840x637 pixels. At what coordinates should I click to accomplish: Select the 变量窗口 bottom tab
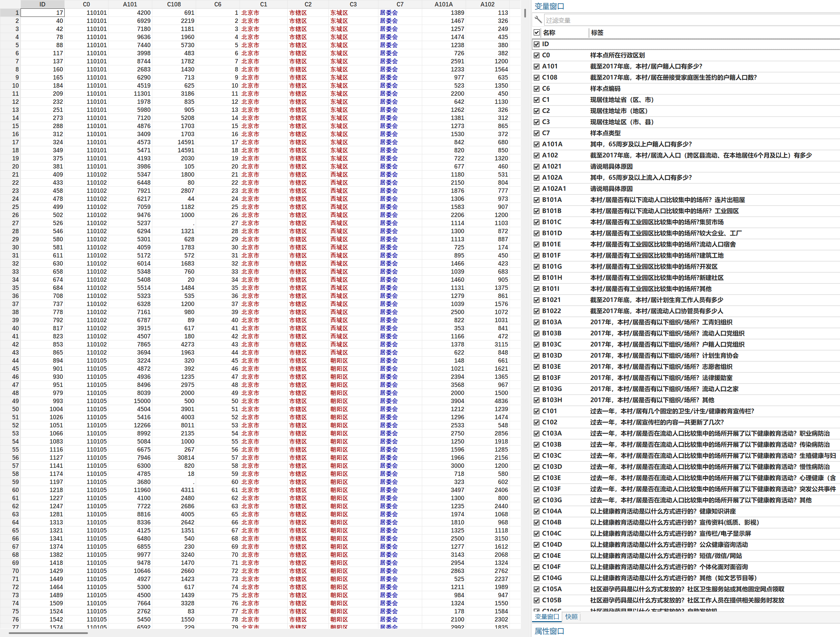pos(547,617)
